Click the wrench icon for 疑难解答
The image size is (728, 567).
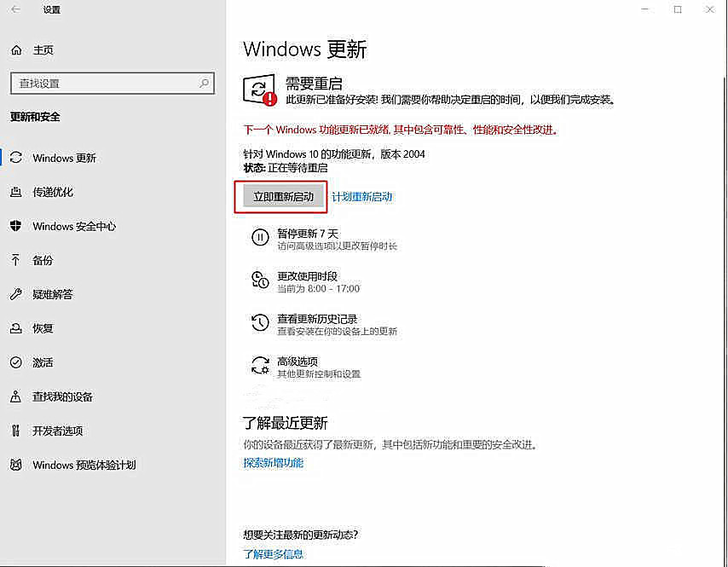(16, 294)
